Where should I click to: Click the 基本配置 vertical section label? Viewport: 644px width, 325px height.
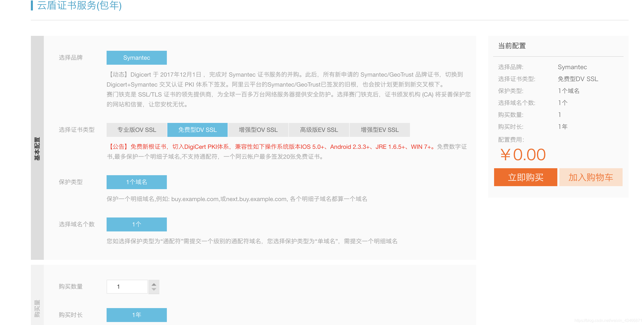[37, 148]
